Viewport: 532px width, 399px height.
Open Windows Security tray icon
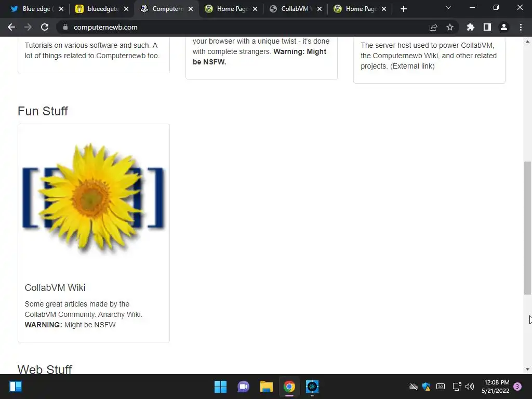(427, 387)
